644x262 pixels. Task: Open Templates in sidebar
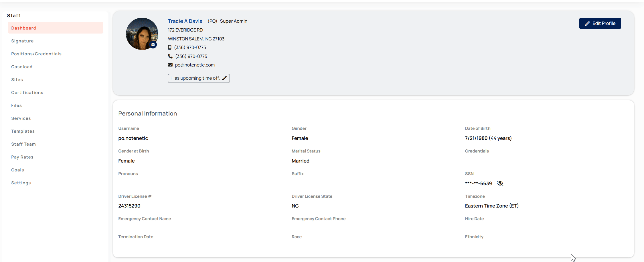coord(23,131)
